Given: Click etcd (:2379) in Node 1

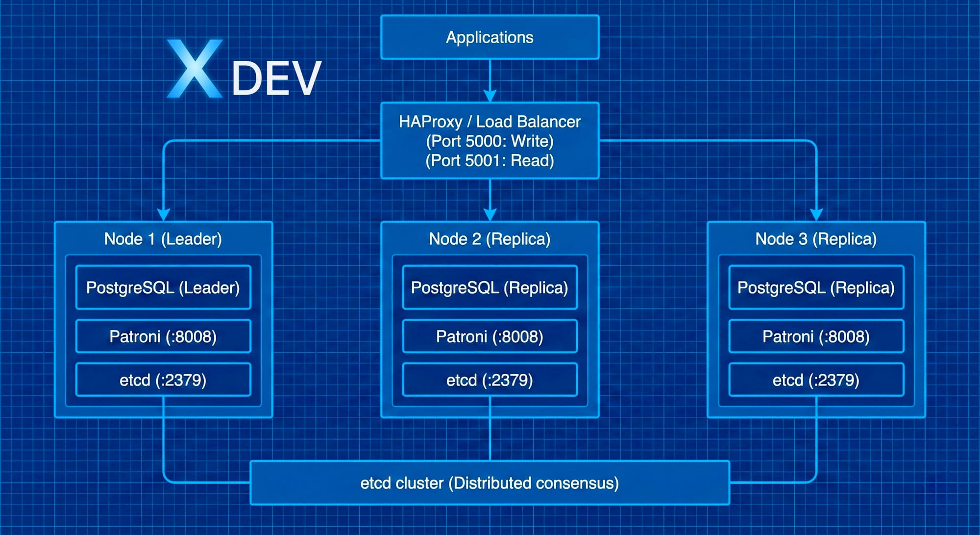Looking at the screenshot, I should [163, 380].
